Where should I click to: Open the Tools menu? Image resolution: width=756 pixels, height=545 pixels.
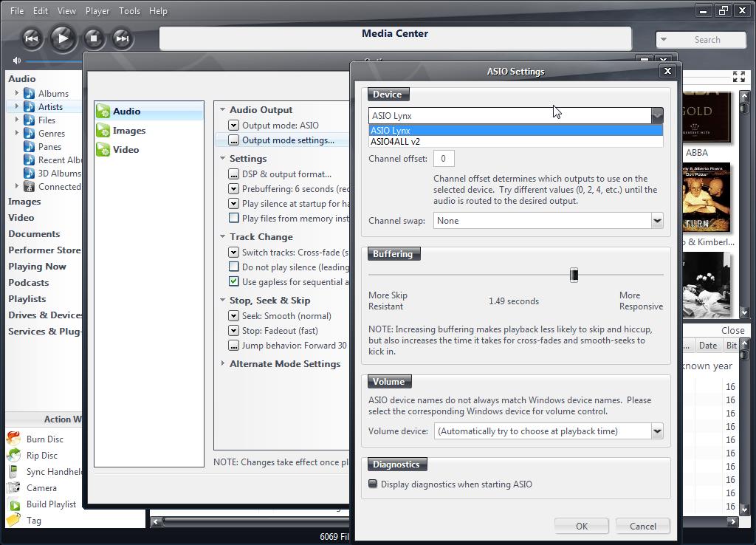pyautogui.click(x=129, y=11)
